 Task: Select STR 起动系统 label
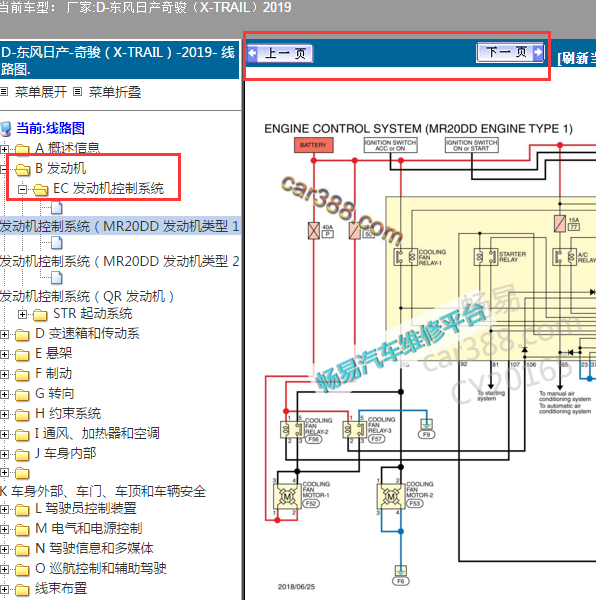pyautogui.click(x=93, y=313)
